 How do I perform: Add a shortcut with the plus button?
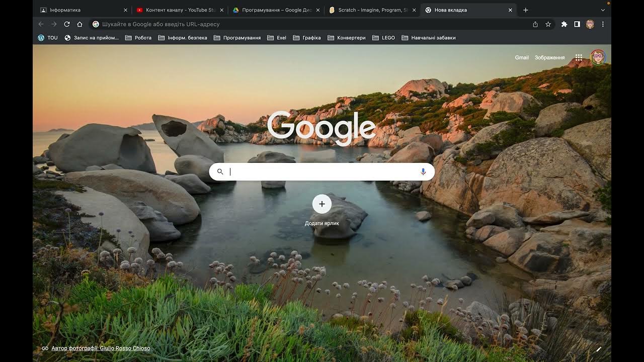click(322, 204)
